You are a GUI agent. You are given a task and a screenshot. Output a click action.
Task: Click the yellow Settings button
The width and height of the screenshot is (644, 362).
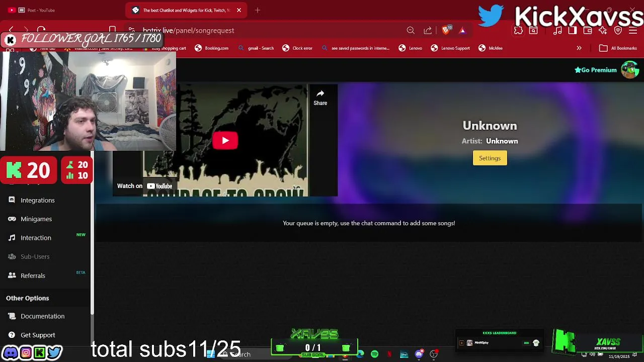click(x=490, y=158)
